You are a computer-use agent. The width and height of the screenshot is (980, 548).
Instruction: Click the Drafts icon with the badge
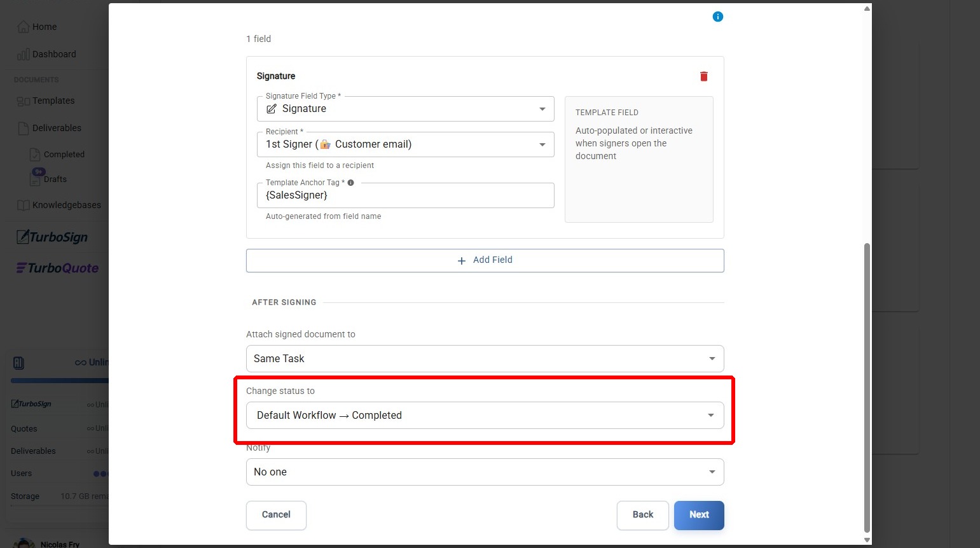[36, 178]
